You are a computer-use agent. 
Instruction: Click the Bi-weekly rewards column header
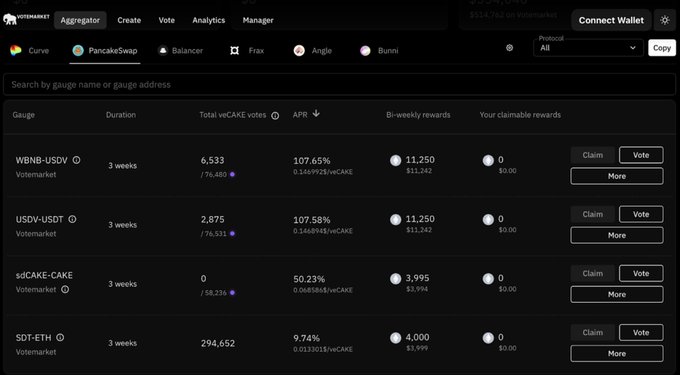click(418, 115)
